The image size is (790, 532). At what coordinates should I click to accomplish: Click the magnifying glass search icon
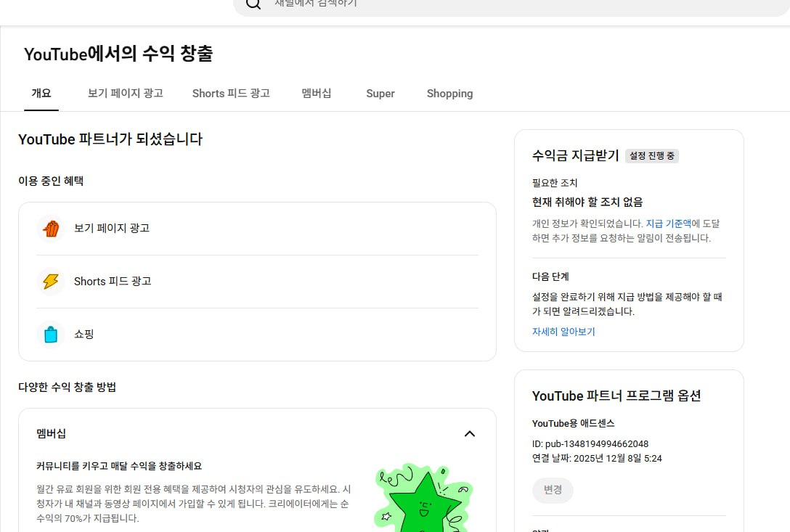[x=253, y=4]
